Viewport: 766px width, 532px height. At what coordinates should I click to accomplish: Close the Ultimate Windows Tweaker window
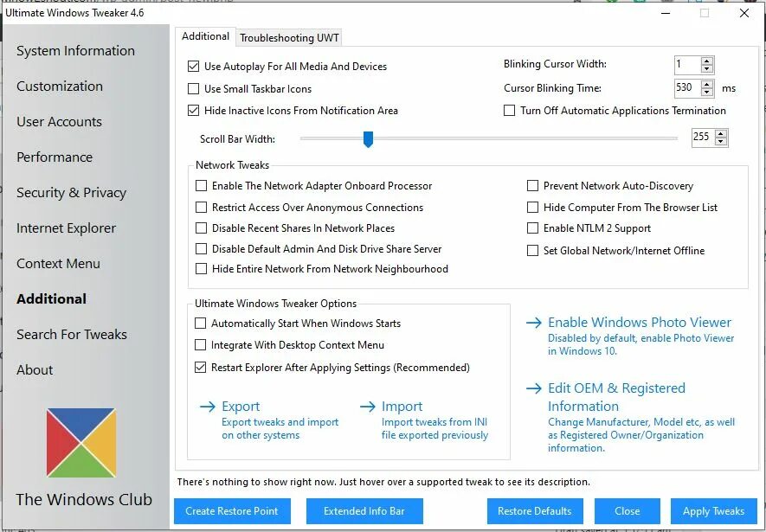point(744,13)
